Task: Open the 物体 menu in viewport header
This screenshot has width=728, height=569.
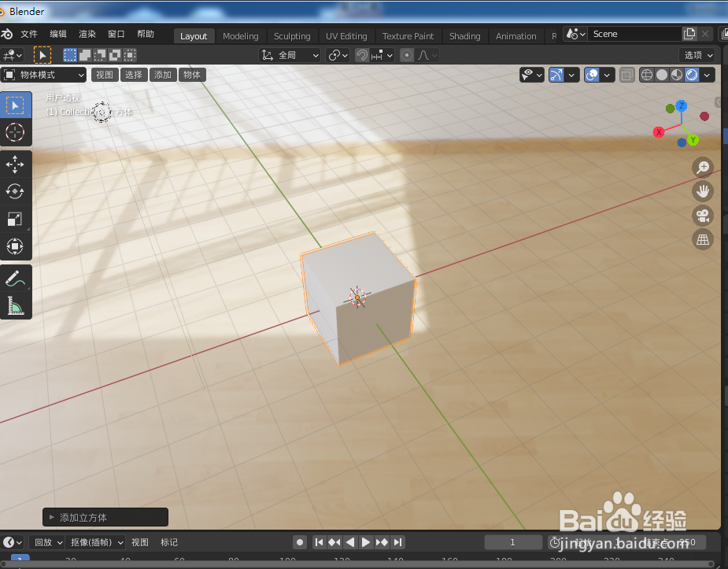Action: 192,75
